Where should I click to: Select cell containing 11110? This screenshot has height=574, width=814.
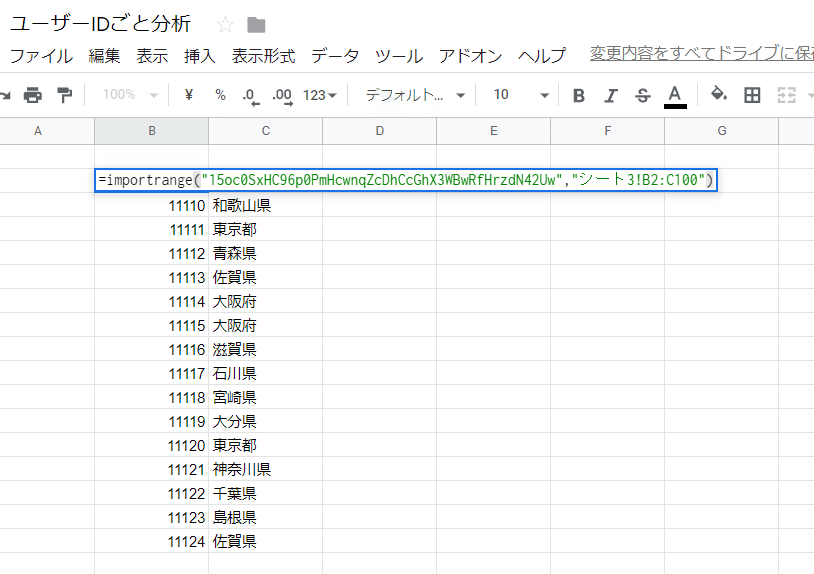(152, 206)
